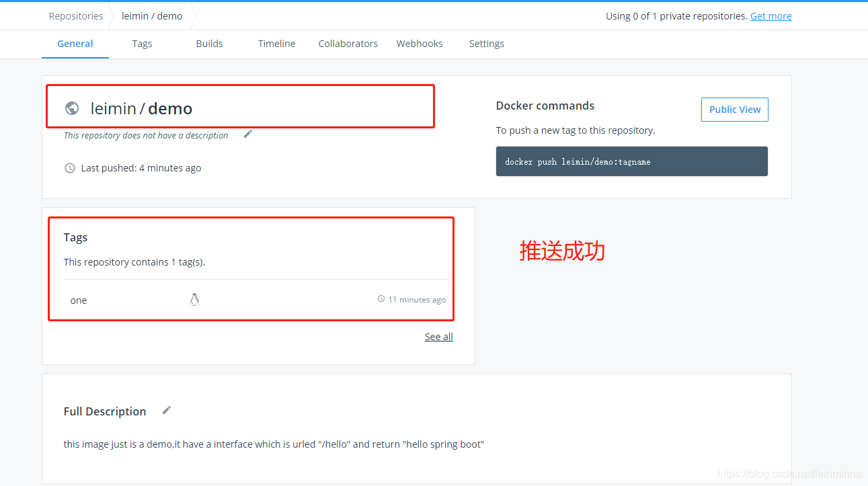
Task: Click the Public View button
Action: pos(735,110)
